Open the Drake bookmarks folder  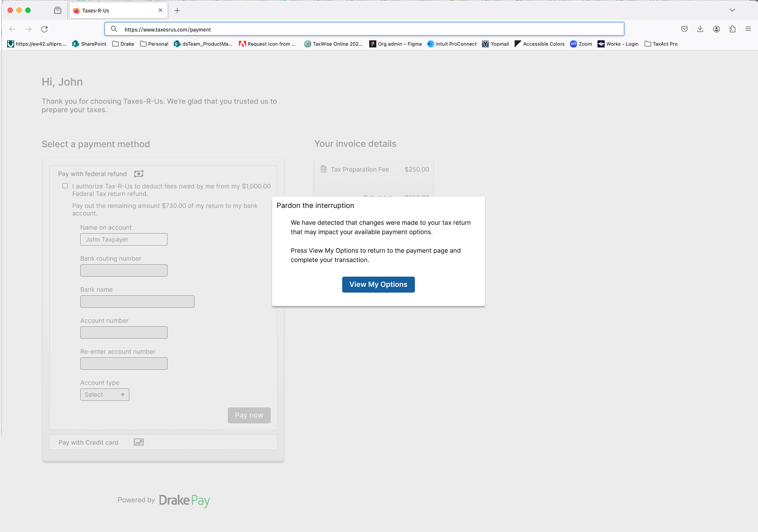click(x=123, y=44)
